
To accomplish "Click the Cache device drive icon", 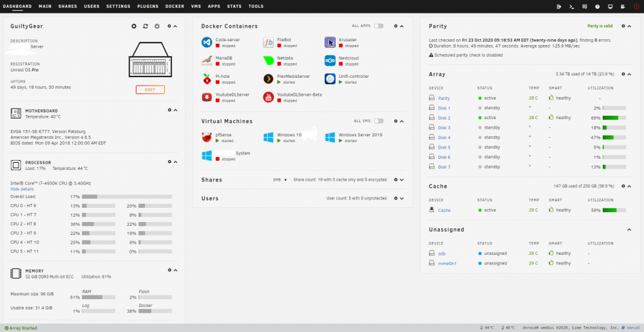I will (x=431, y=210).
